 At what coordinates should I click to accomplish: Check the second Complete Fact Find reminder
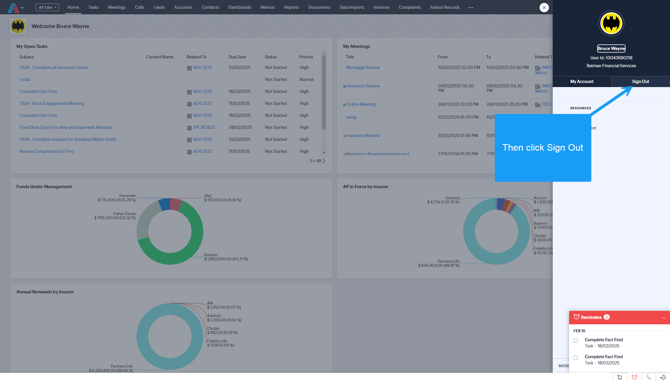[576, 357]
